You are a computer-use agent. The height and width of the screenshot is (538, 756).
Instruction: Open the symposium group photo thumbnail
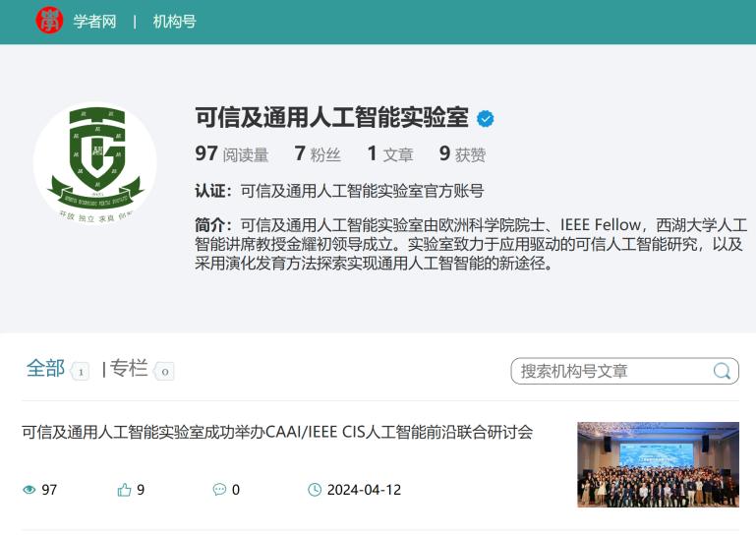click(x=658, y=464)
